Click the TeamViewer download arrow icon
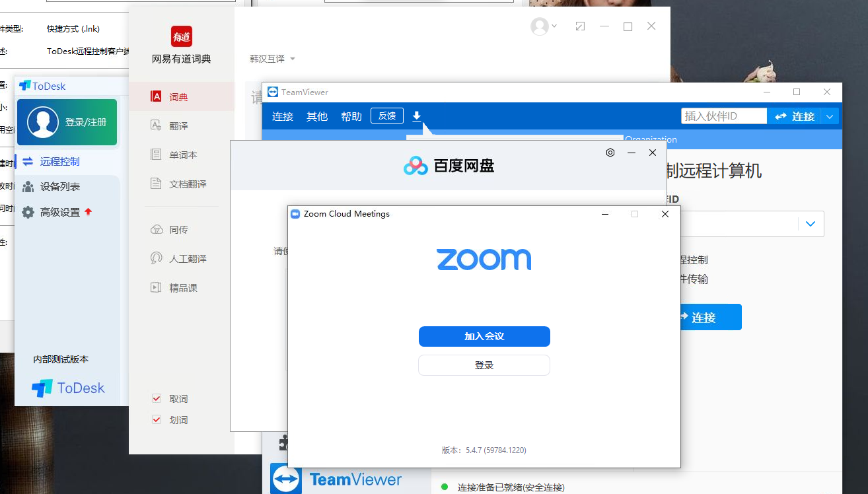The width and height of the screenshot is (868, 494). [417, 116]
